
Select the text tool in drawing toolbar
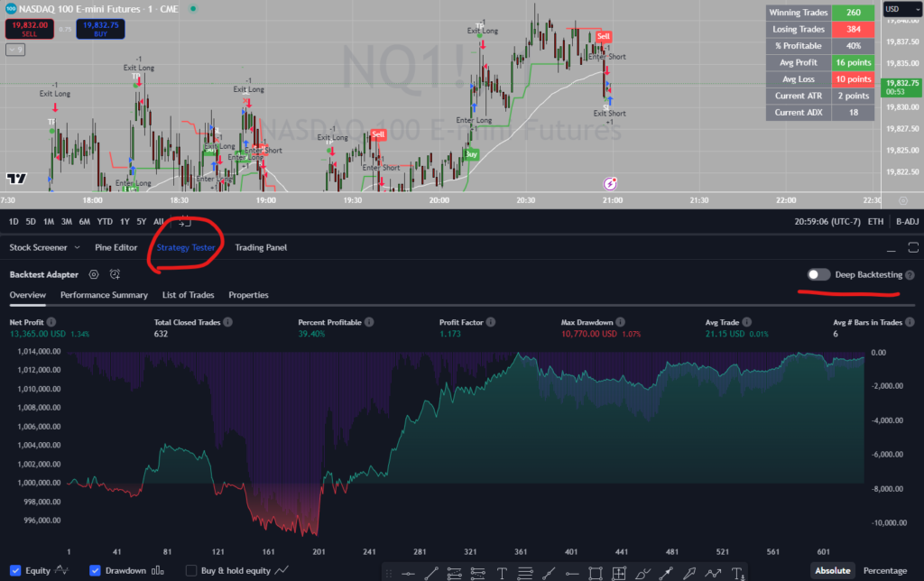pos(502,572)
